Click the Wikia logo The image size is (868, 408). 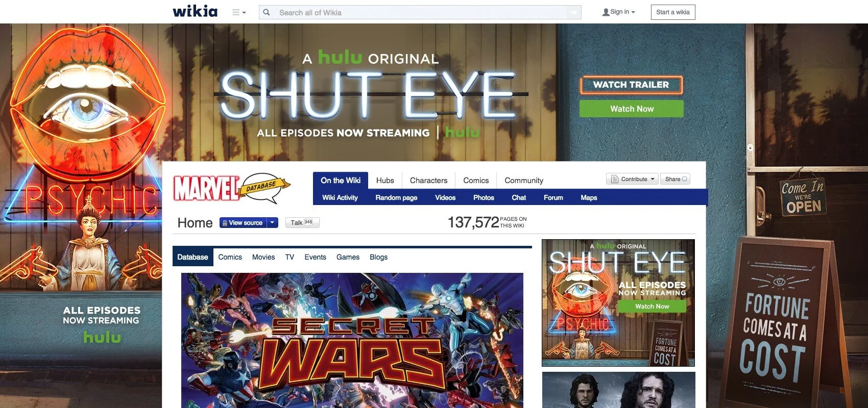[195, 11]
